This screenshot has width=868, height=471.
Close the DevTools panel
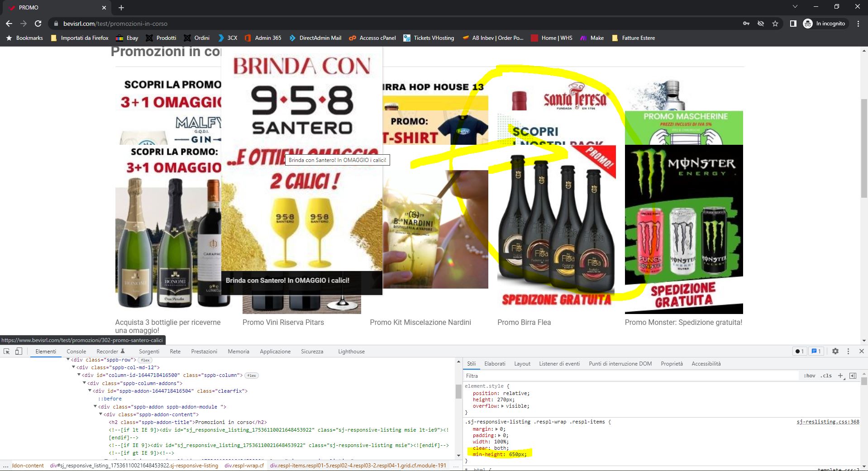click(861, 351)
